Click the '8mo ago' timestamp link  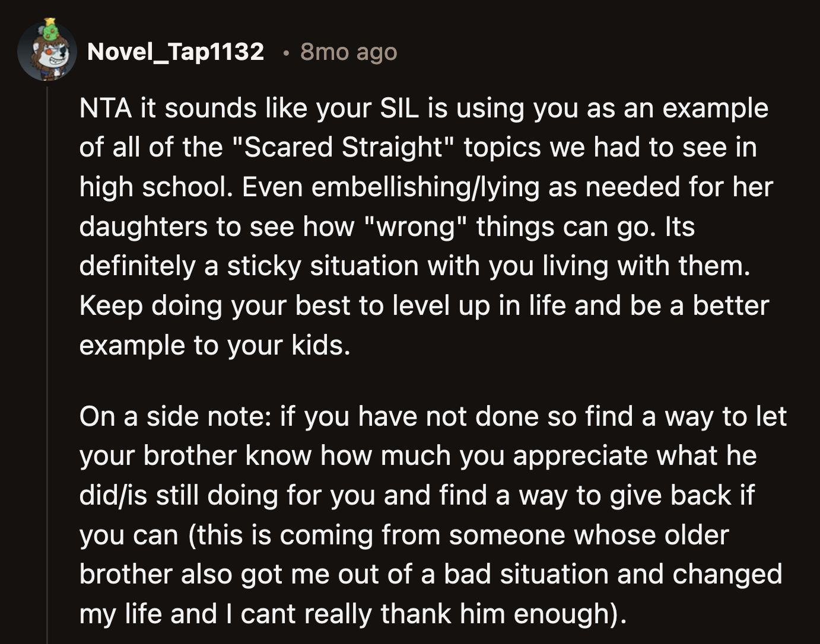348,53
